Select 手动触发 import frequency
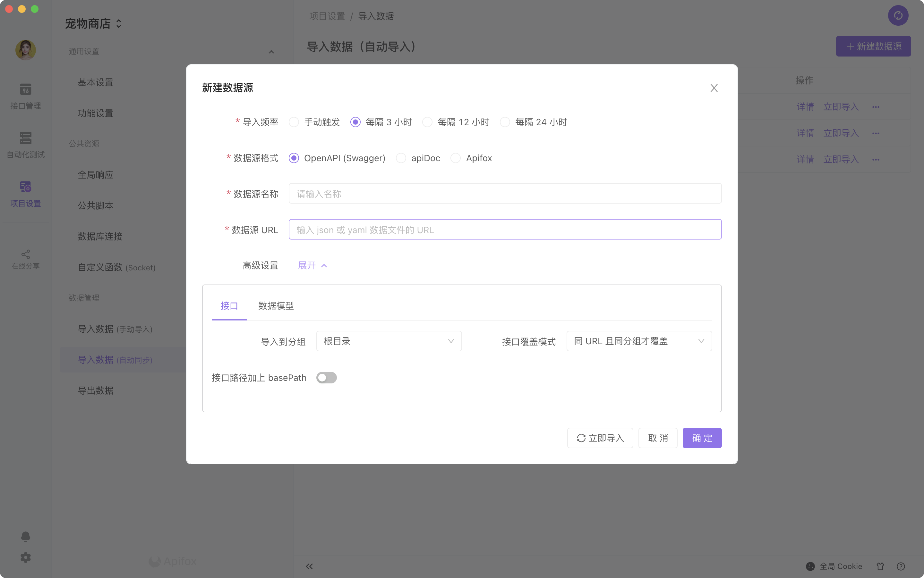924x578 pixels. [x=314, y=122]
